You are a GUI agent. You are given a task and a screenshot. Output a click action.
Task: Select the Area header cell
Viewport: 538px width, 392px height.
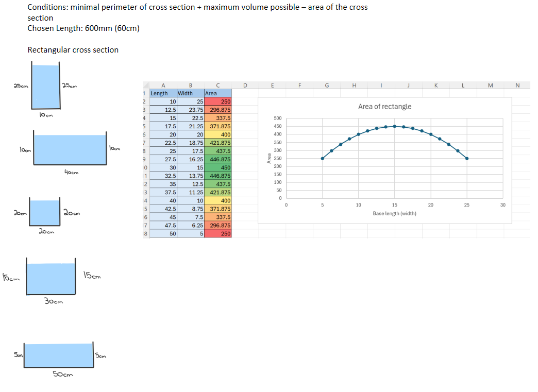(x=218, y=93)
